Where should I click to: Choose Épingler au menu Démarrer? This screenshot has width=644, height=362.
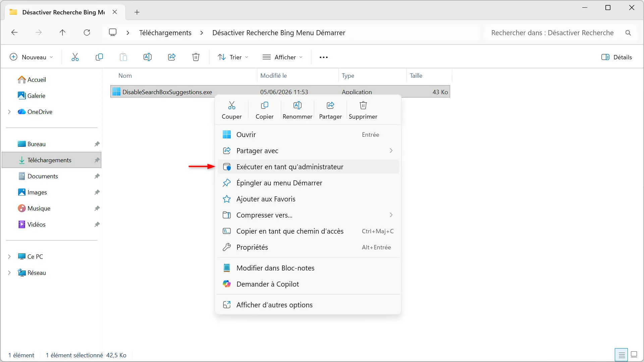click(x=308, y=183)
